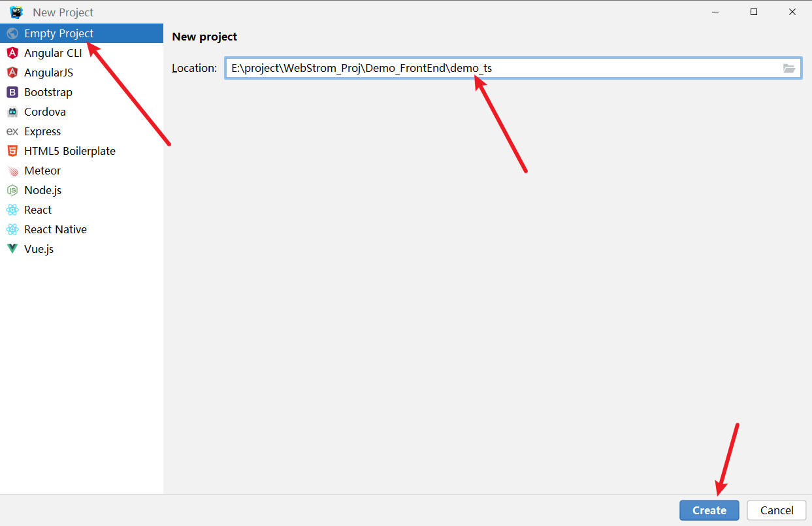The image size is (812, 526).
Task: Maximize the New Project window
Action: click(x=754, y=12)
